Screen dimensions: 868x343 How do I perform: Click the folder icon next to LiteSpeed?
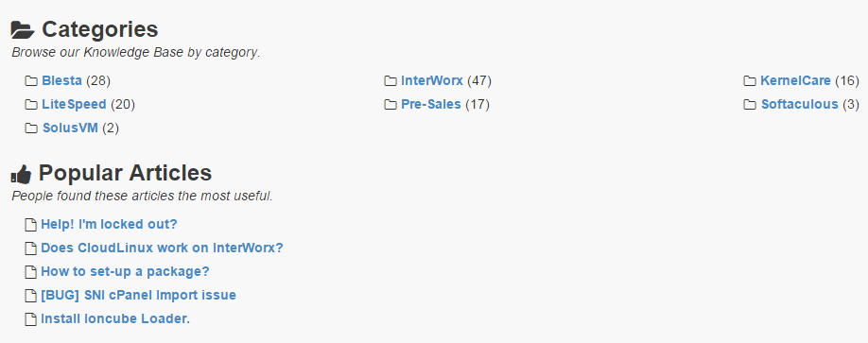tap(31, 105)
